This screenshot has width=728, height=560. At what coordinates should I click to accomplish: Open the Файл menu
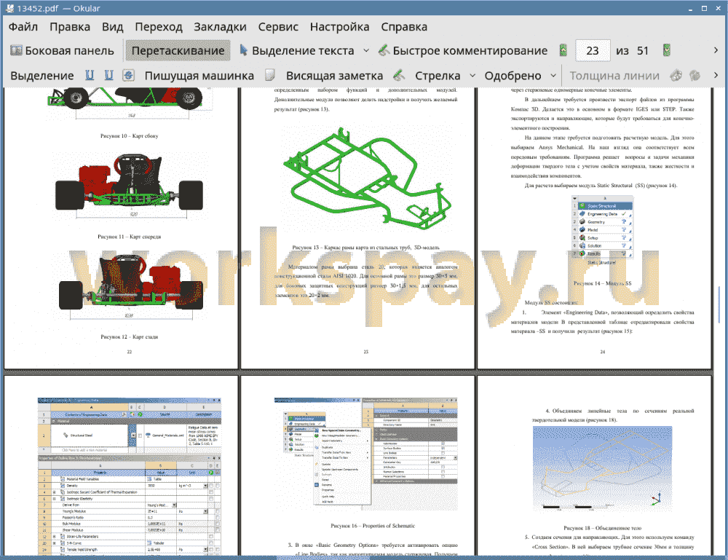click(23, 27)
